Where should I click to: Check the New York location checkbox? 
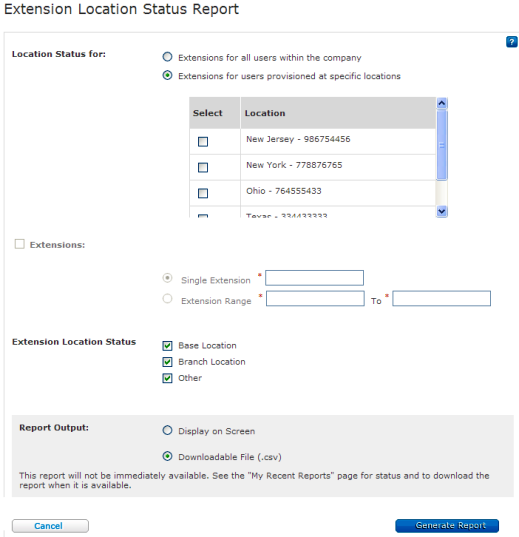tap(203, 167)
